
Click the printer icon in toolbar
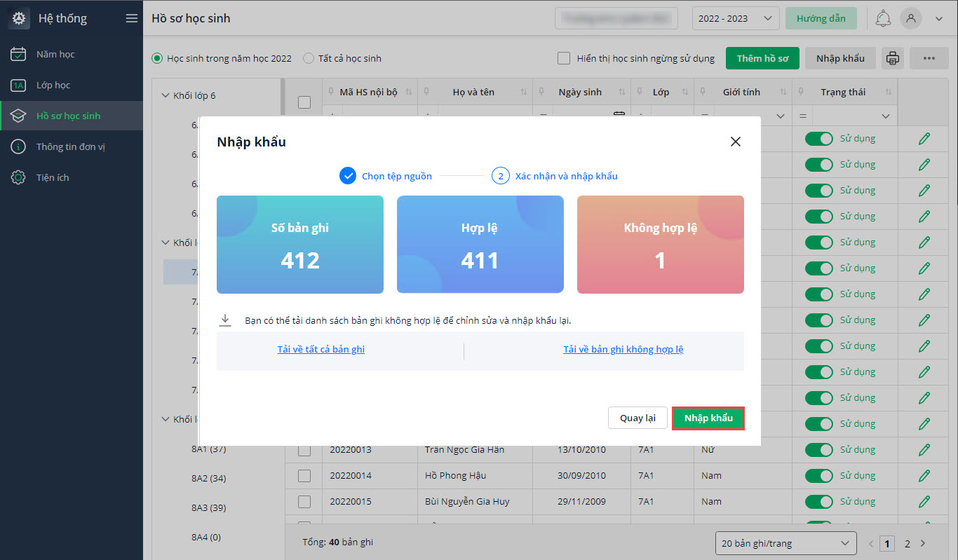point(892,59)
